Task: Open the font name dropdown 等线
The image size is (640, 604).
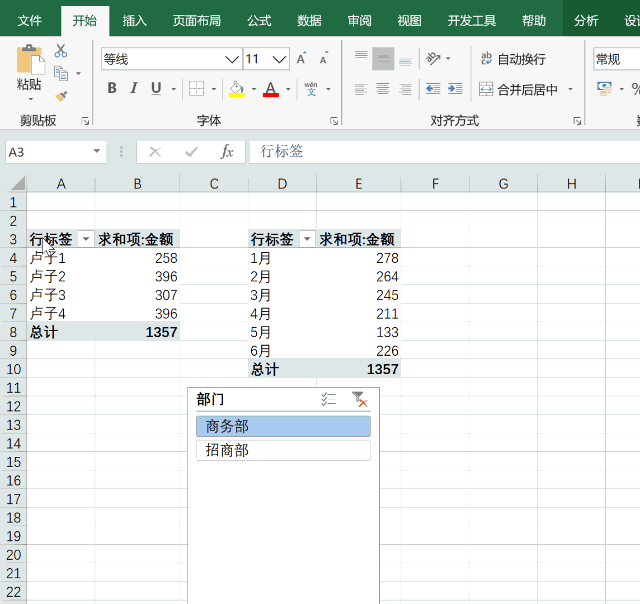Action: 232,60
